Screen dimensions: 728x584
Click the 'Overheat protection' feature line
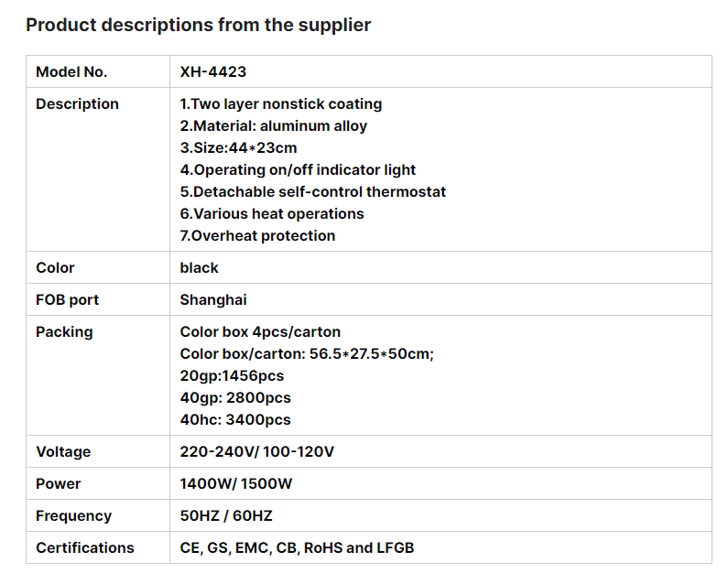tap(257, 236)
